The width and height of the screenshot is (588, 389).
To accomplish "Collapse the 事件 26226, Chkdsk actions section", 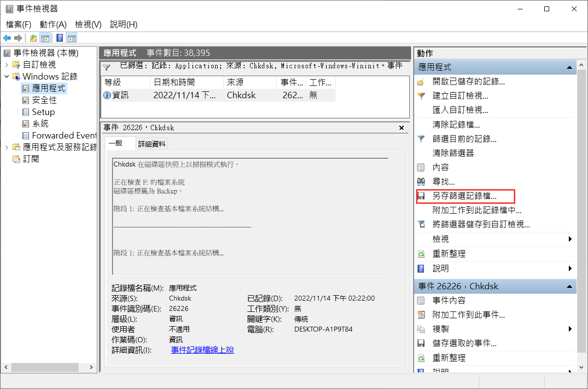I will coord(569,286).
